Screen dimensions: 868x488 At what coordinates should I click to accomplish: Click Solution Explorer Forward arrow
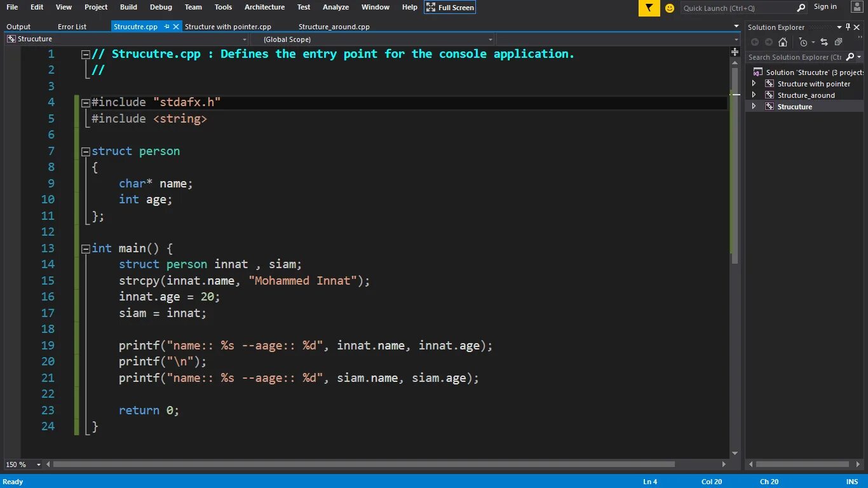768,42
